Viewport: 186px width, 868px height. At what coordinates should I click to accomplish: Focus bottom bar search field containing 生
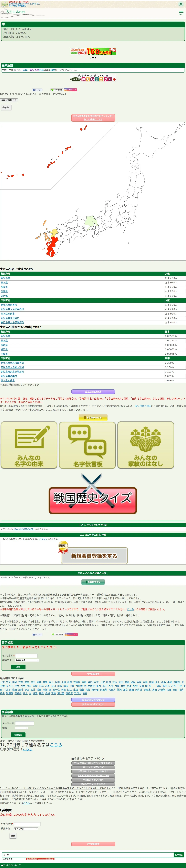point(88,855)
